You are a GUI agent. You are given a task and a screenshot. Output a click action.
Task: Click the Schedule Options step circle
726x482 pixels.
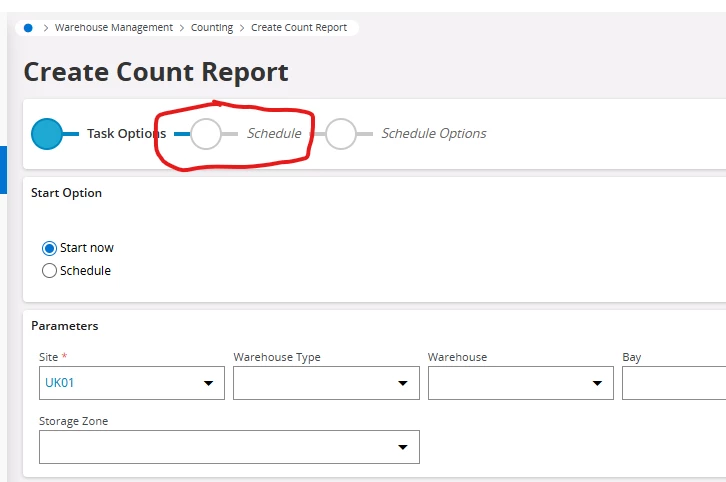(341, 134)
